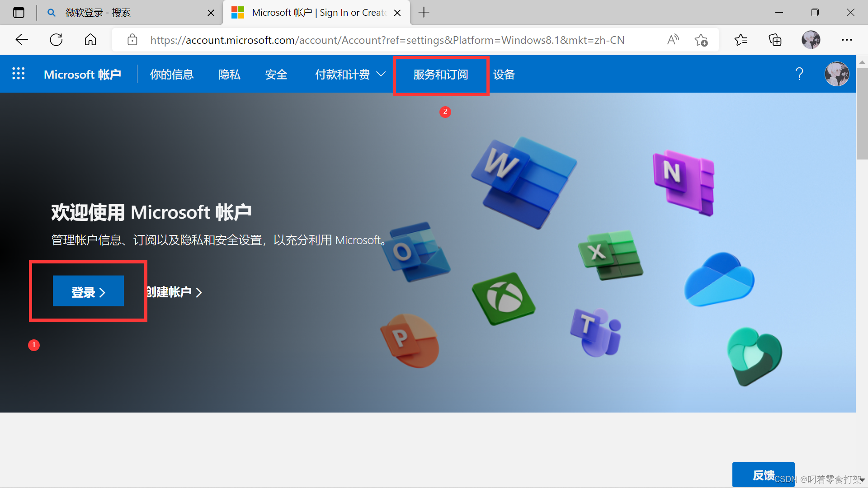
Task: Open browser Settings and more ellipsis
Action: click(x=846, y=40)
